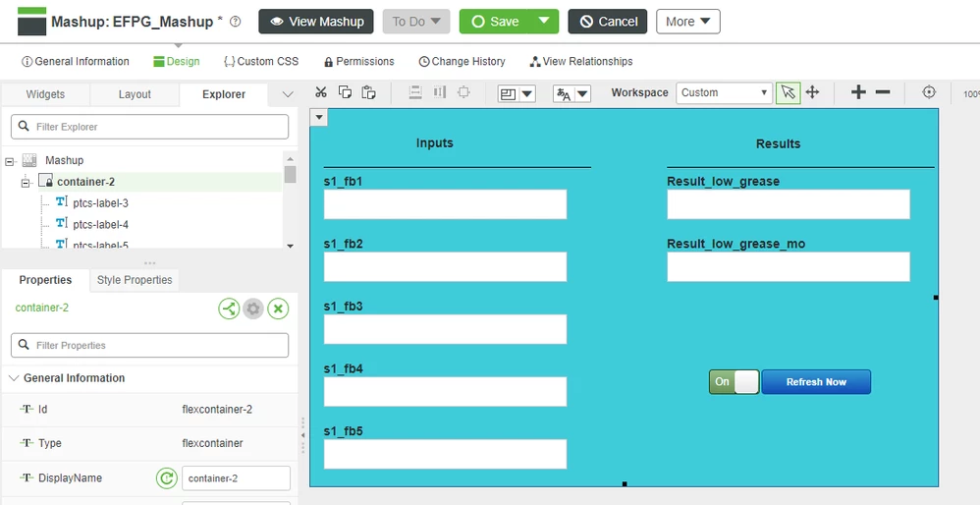Collapse the container-2 tree node
The width and height of the screenshot is (980, 505).
point(26,183)
